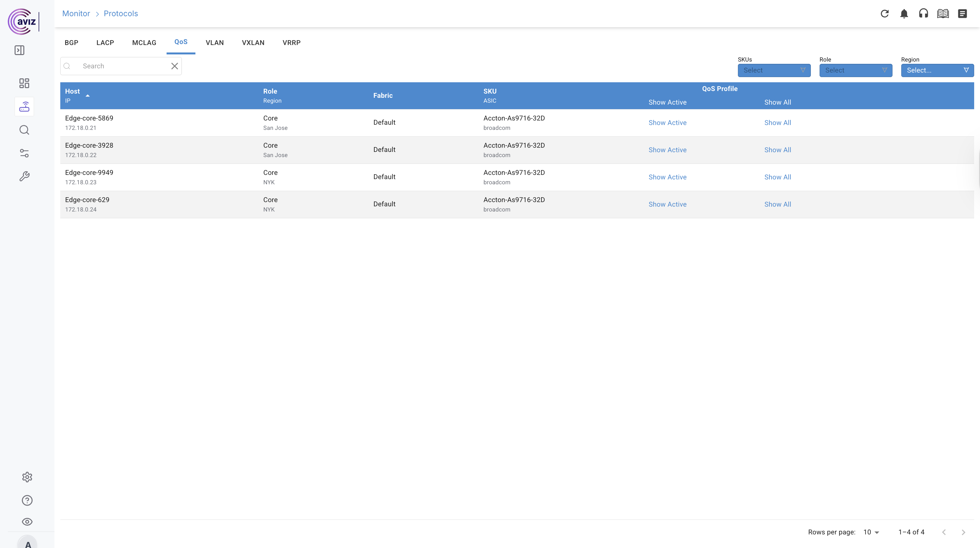Click the headset support icon
Screen dimensions: 980x548
(x=923, y=14)
